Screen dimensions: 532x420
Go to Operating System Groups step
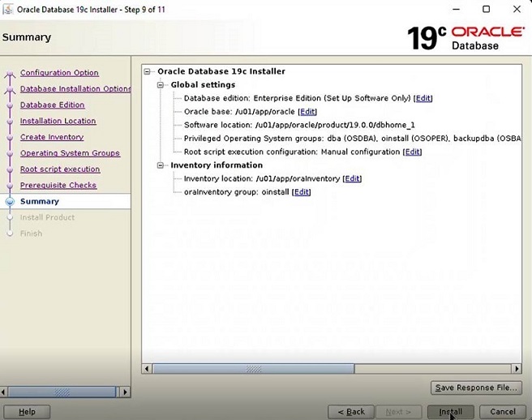[x=70, y=153]
